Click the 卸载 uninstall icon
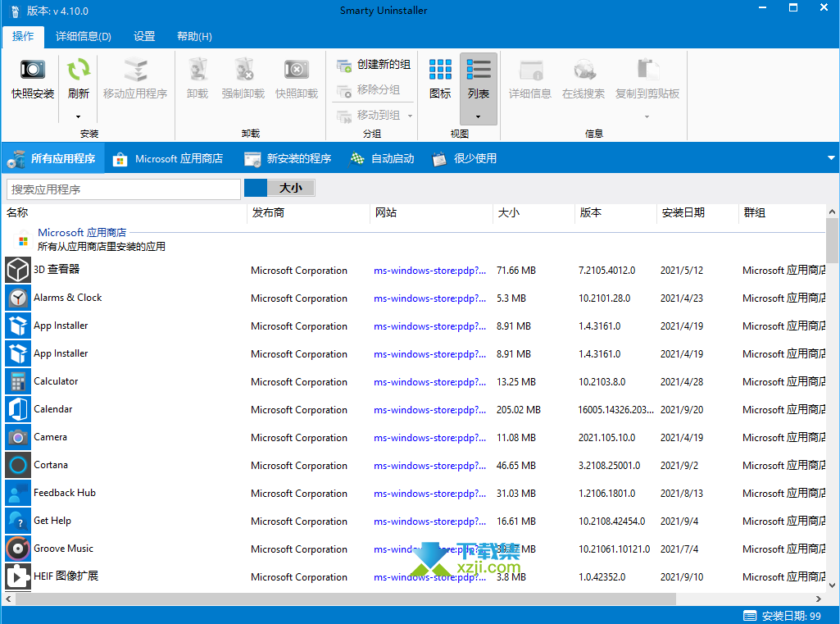Screen dimensions: 840x624 198,70
